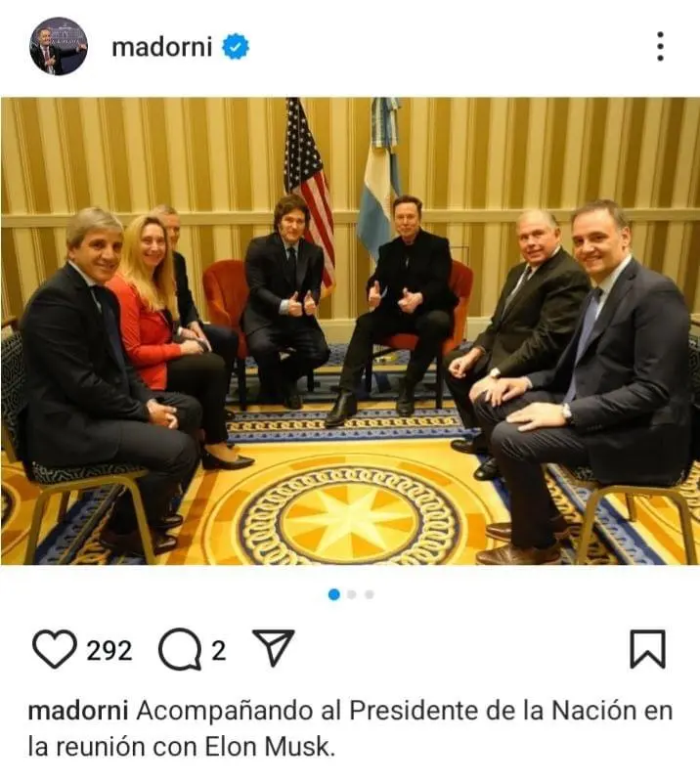700x782 pixels.
Task: Save post using bookmark icon
Action: pos(647,649)
